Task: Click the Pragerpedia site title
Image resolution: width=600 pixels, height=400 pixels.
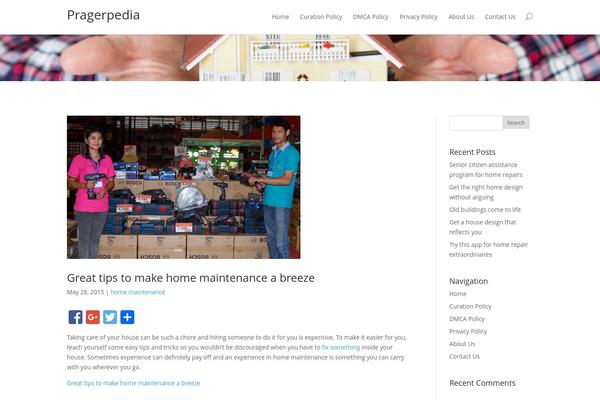Action: coord(103,15)
